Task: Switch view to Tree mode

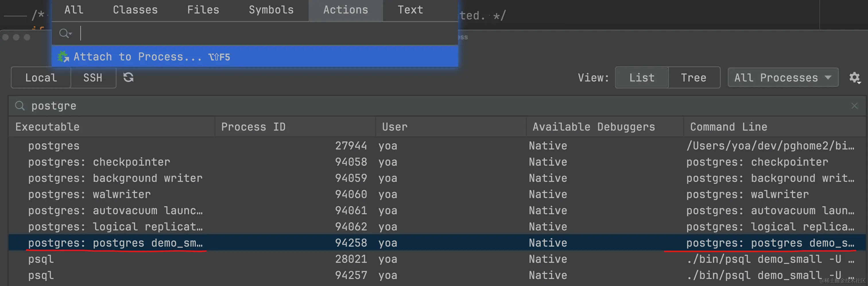Action: click(693, 78)
